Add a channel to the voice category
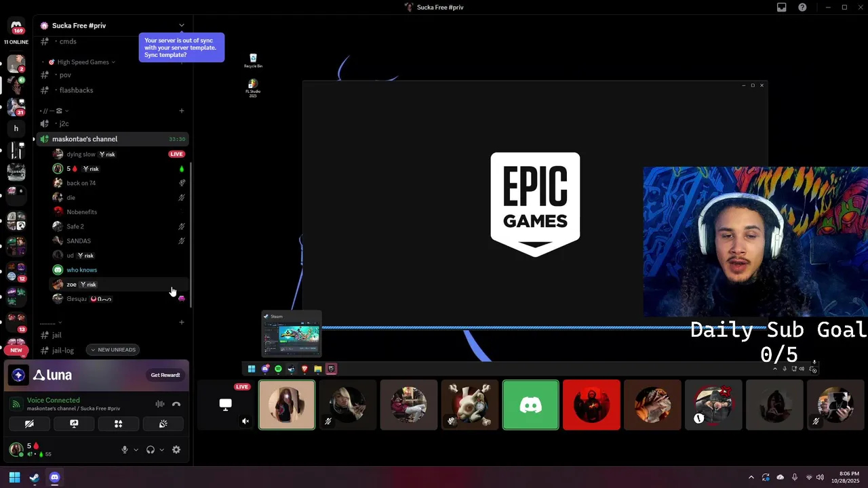 tap(182, 110)
